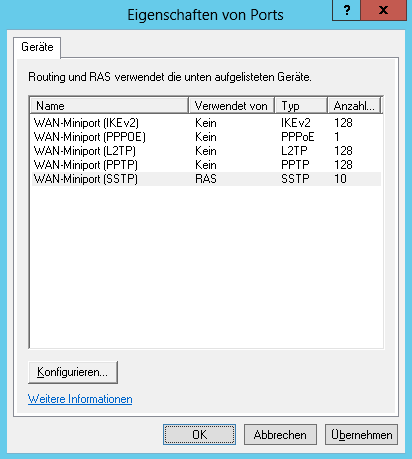
Task: Switch to the Geräte tab
Action: 37,47
